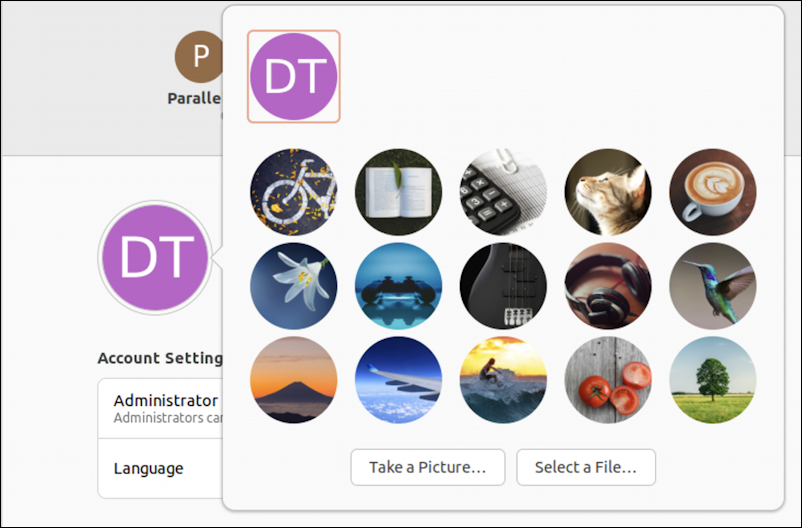Image resolution: width=802 pixels, height=528 pixels.
Task: Switch to the Parallels user account
Action: [199, 68]
